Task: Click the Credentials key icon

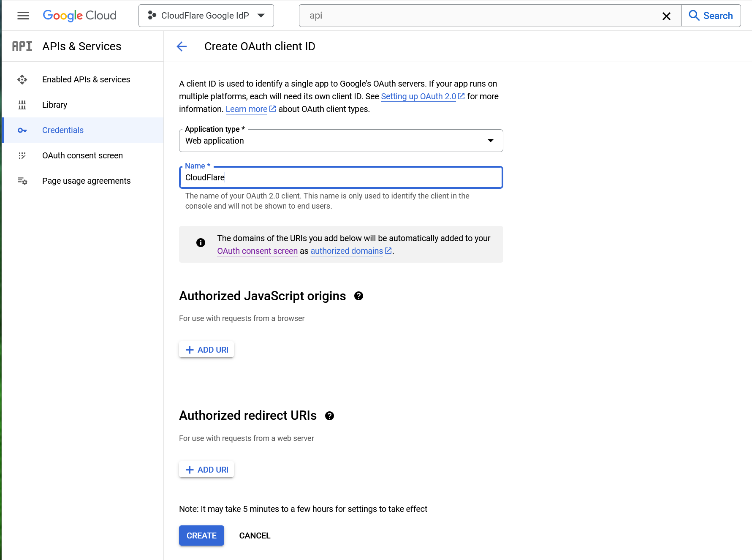Action: coord(22,130)
